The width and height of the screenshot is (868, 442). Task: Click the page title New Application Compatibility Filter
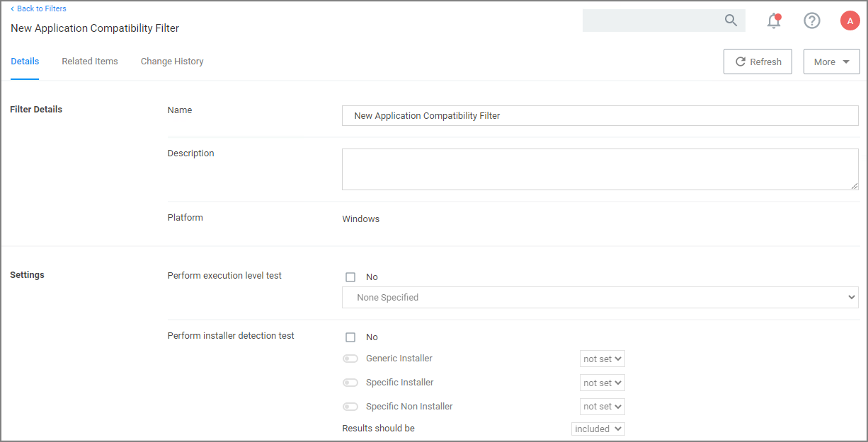95,28
